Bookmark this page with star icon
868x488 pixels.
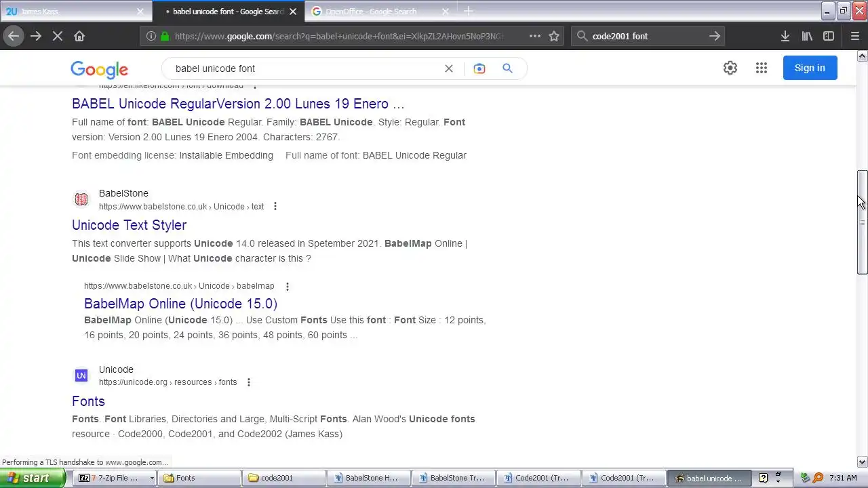(x=554, y=36)
